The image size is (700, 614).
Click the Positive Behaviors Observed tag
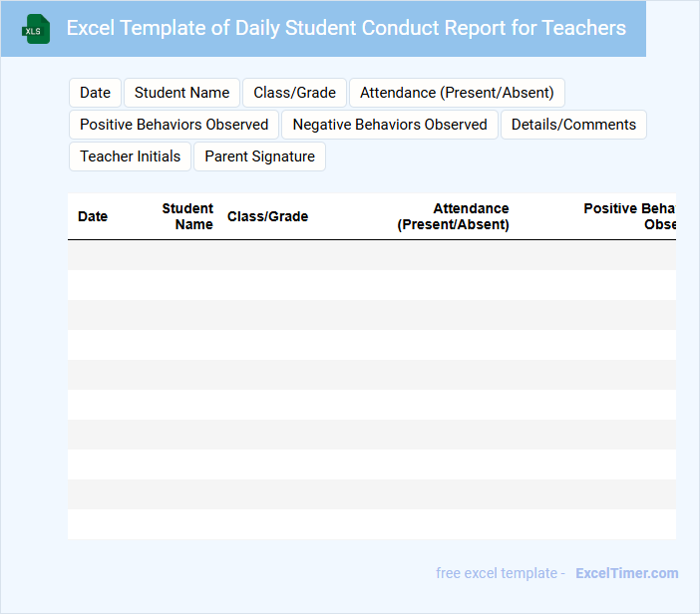[x=174, y=125]
